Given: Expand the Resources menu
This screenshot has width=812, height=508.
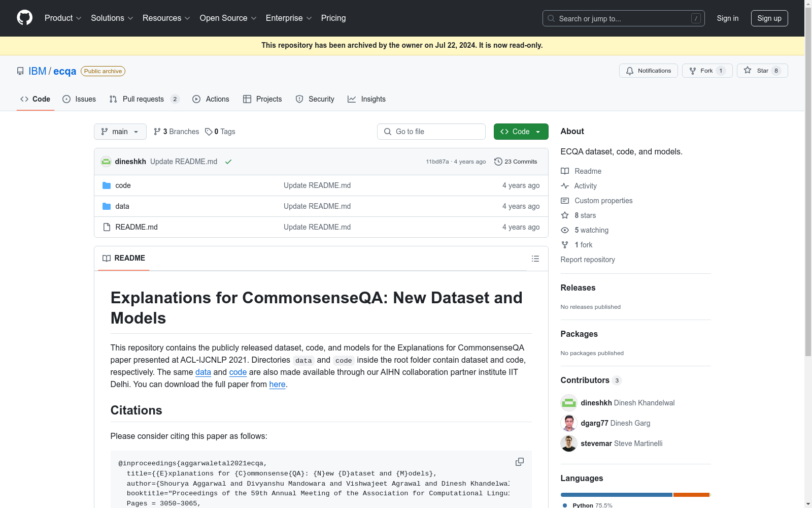Looking at the screenshot, I should 166,18.
